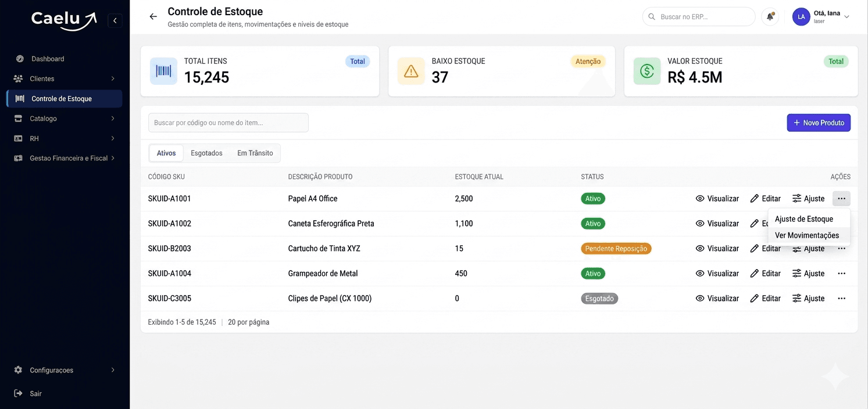Click the Dashboard sidebar icon
The image size is (868, 409).
[x=20, y=59]
